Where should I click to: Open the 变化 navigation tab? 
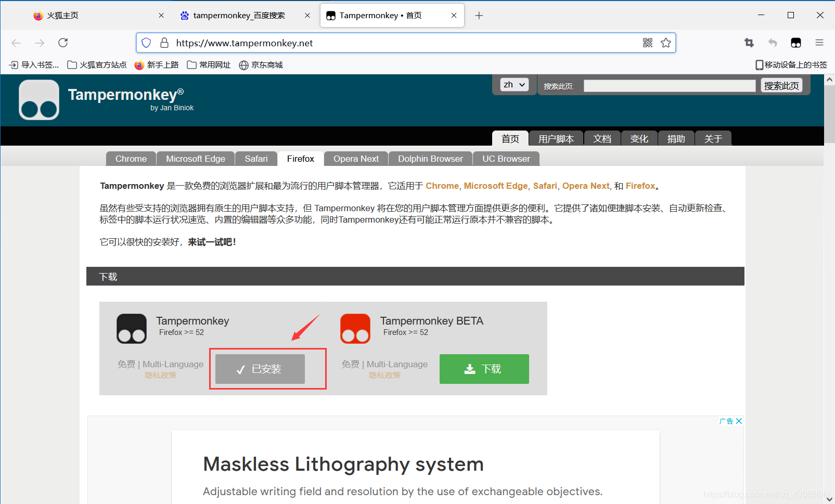click(x=639, y=138)
